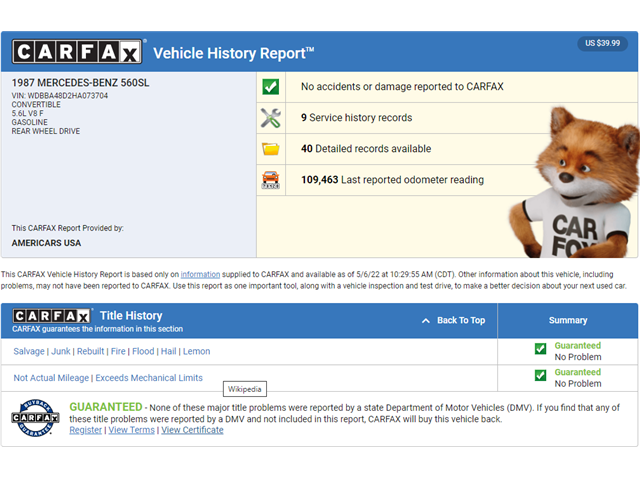Image resolution: width=640 pixels, height=480 pixels.
Task: Click the CARFAX Buyback Guarantee badge
Action: point(35,418)
